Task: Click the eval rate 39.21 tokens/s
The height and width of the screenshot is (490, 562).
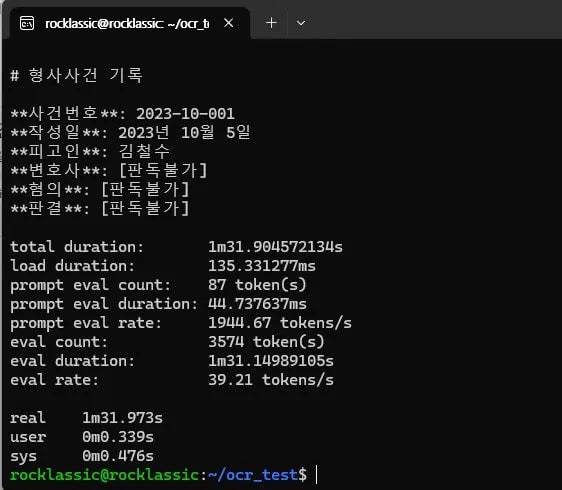Action: [271, 380]
